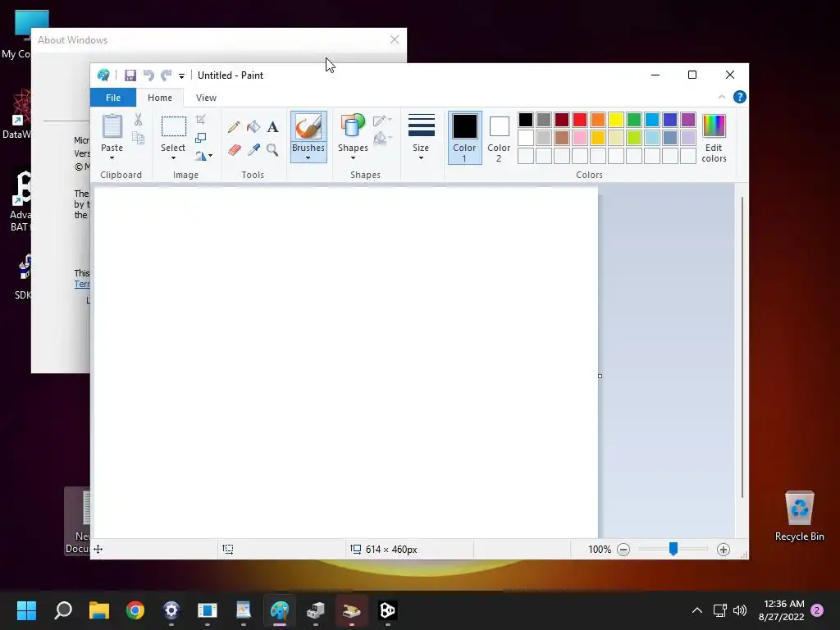
Task: Open File Explorer from the taskbar
Action: [99, 610]
